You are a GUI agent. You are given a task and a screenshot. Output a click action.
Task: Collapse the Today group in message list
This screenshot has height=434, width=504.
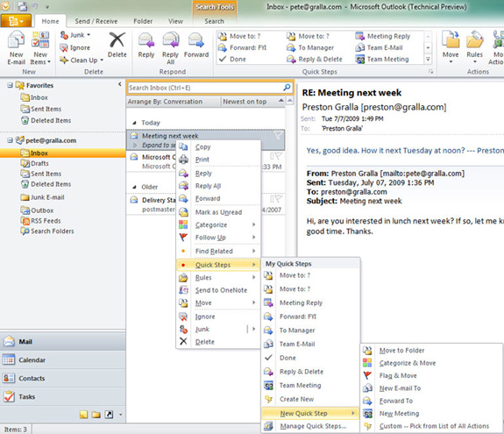[135, 123]
